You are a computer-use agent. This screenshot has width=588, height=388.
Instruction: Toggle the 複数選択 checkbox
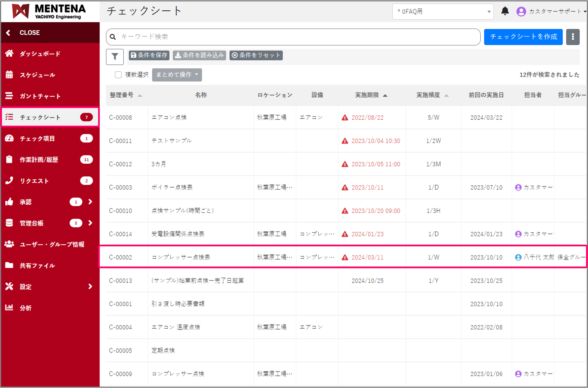click(118, 75)
